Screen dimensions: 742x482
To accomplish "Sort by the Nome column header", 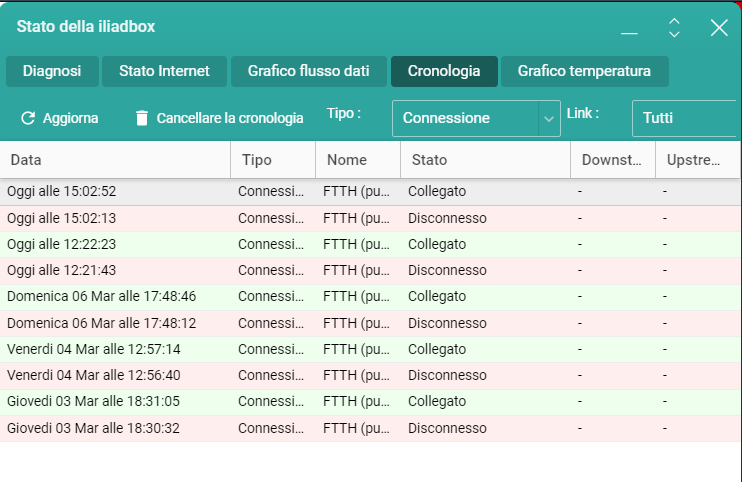I will coord(358,160).
